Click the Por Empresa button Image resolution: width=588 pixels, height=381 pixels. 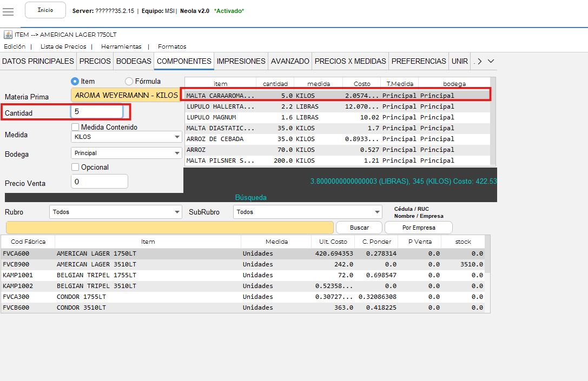pyautogui.click(x=419, y=228)
